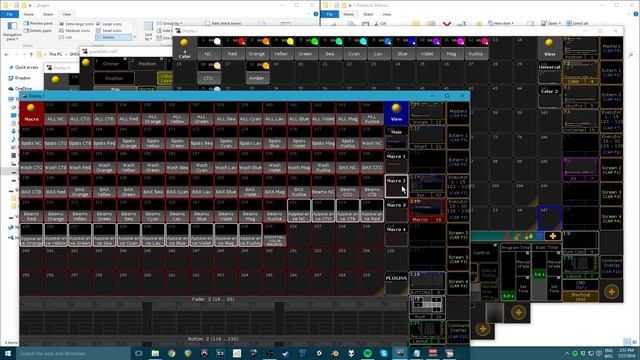Toggle the Details pane option

click(38, 31)
